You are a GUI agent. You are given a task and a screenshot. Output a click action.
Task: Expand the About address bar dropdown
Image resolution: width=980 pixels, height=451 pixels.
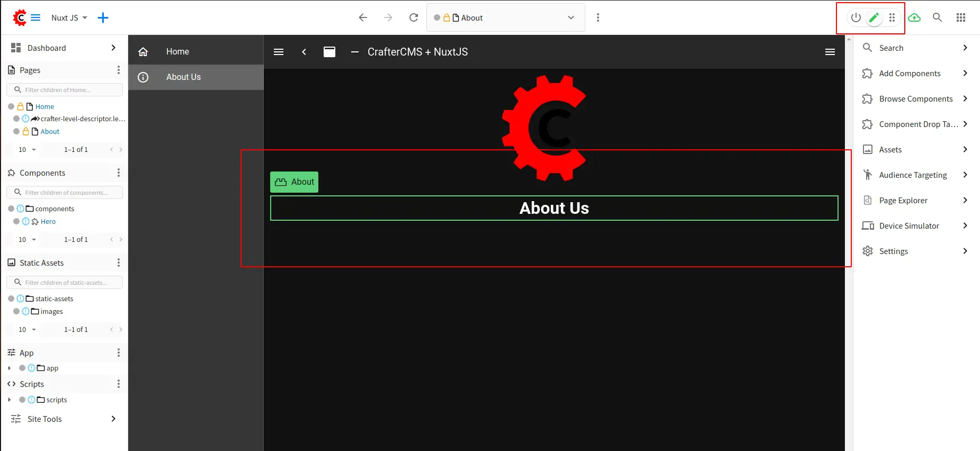[x=571, y=17]
